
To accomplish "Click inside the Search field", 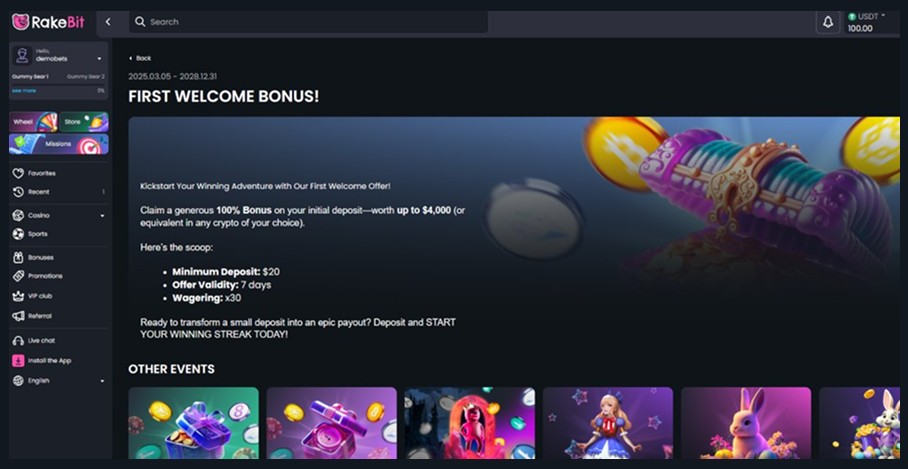I will 308,22.
